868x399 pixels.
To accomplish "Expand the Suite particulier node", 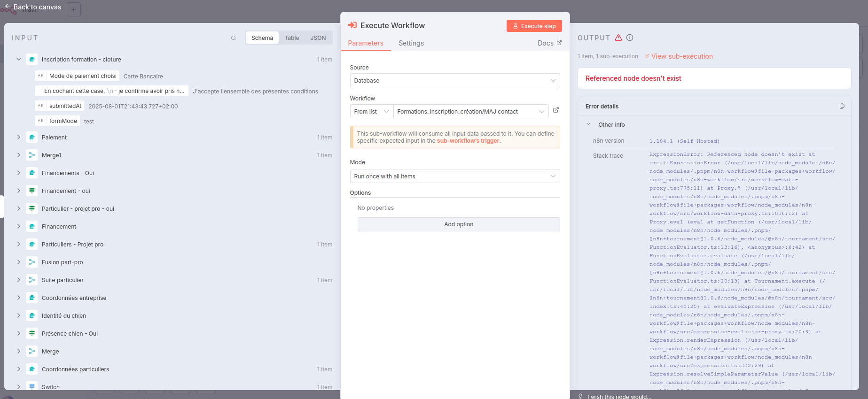I will point(19,280).
